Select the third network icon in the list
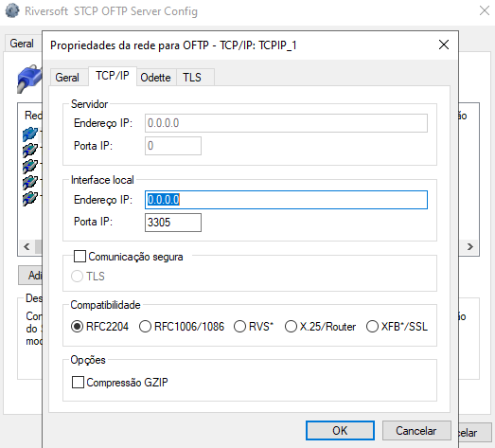495x448 pixels. [x=30, y=166]
